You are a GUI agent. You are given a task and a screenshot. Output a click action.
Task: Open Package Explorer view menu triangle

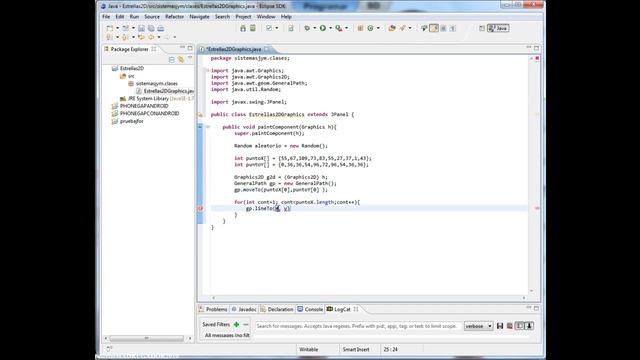click(190, 59)
